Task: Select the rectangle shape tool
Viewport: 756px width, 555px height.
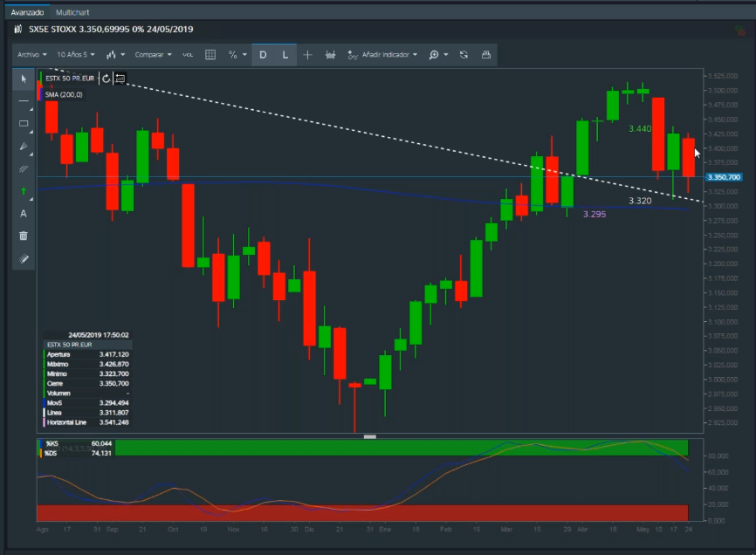Action: (x=24, y=124)
